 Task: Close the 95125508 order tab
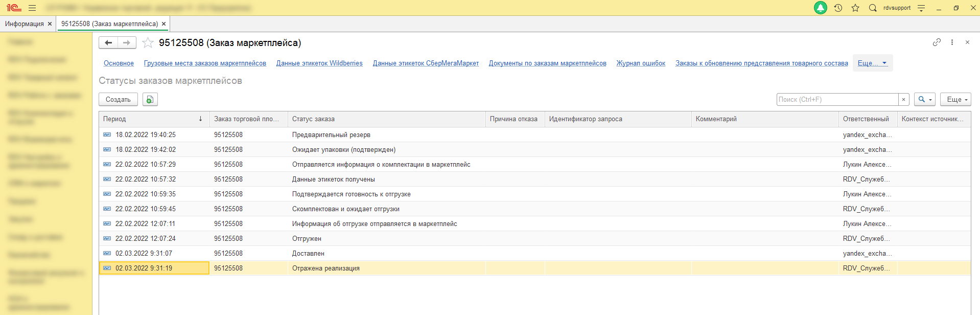[x=164, y=24]
